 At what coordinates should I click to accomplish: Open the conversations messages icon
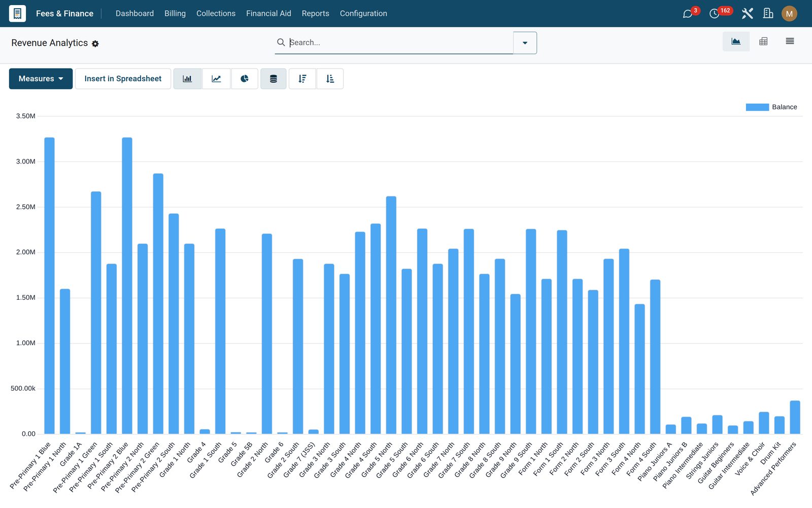click(x=688, y=14)
